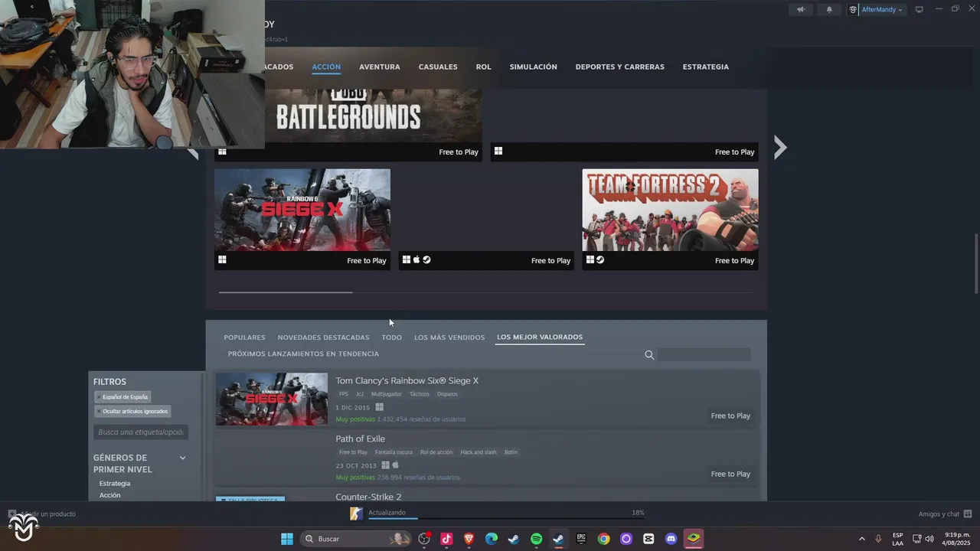Open the Simulación genre tab
980x551 pixels.
point(533,67)
